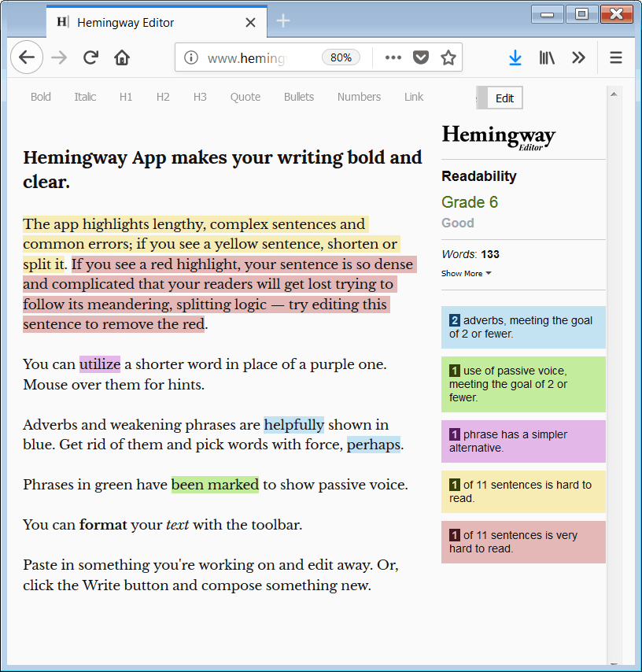Insert a hyperlink with the Link tool
This screenshot has width=642, height=672.
pyautogui.click(x=414, y=96)
